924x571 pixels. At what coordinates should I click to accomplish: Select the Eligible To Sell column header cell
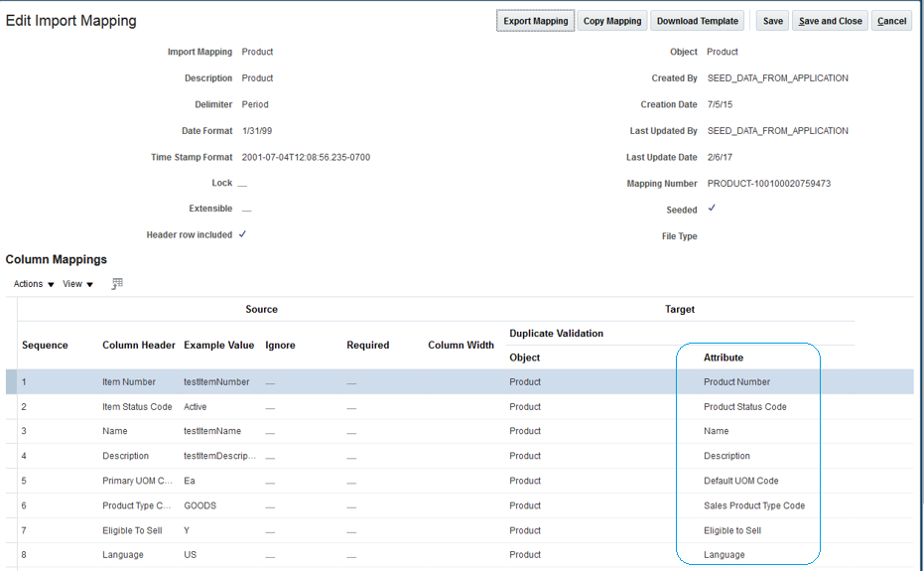coord(132,530)
